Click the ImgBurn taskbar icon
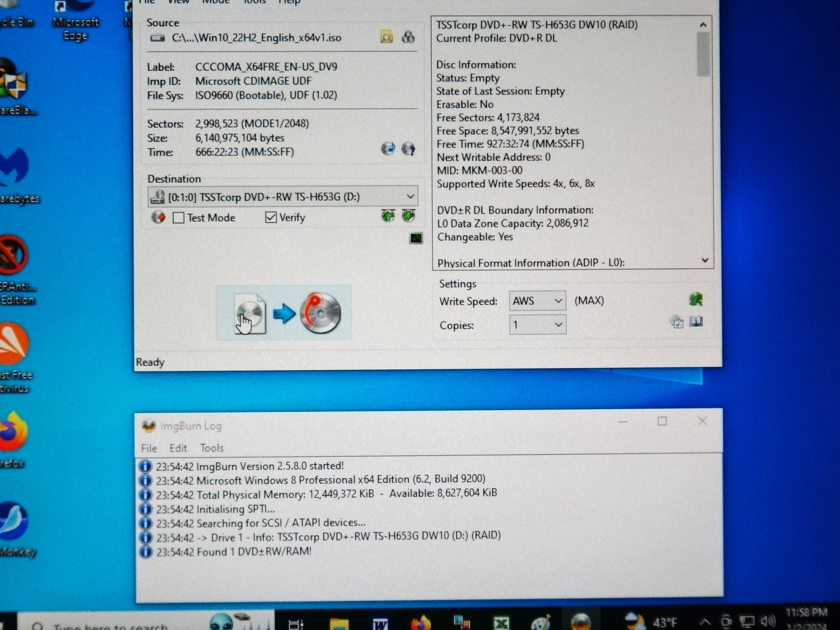Image resolution: width=840 pixels, height=630 pixels. coord(581,622)
